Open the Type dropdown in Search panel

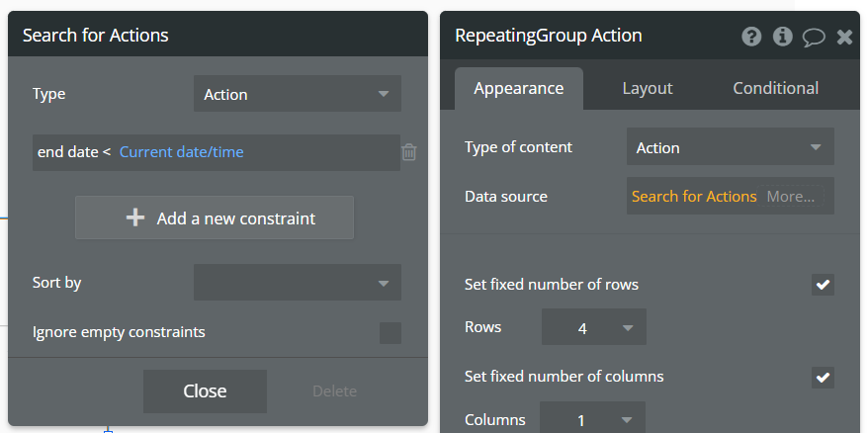[297, 94]
